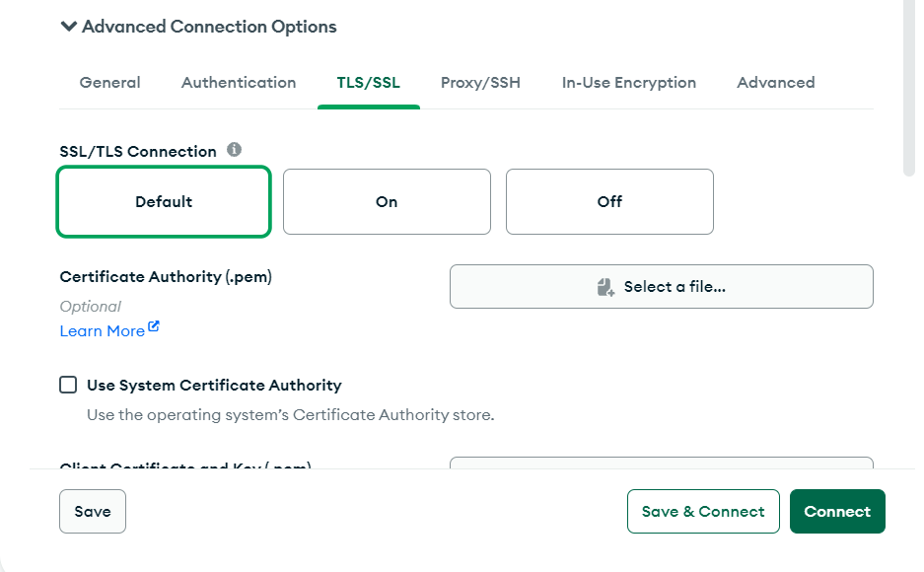Viewport: 924px width, 572px height.
Task: Switch to the Advanced tab
Action: pyautogui.click(x=775, y=83)
